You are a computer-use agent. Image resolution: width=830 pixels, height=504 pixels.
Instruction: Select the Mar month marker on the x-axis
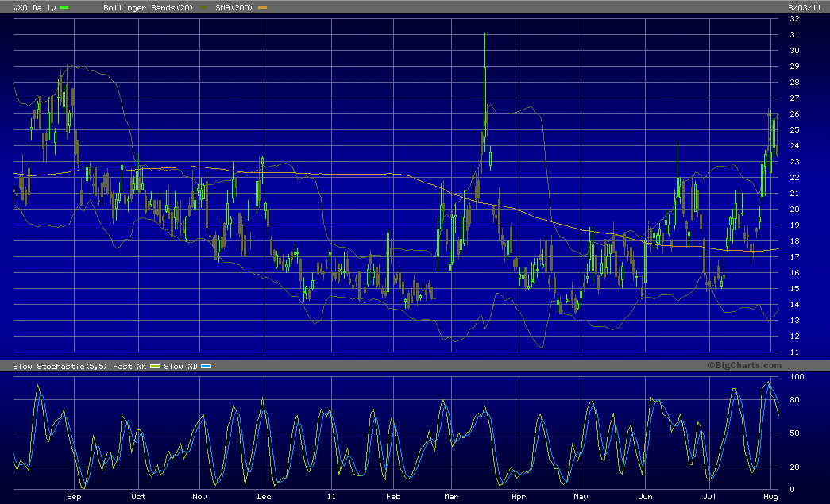coord(452,497)
